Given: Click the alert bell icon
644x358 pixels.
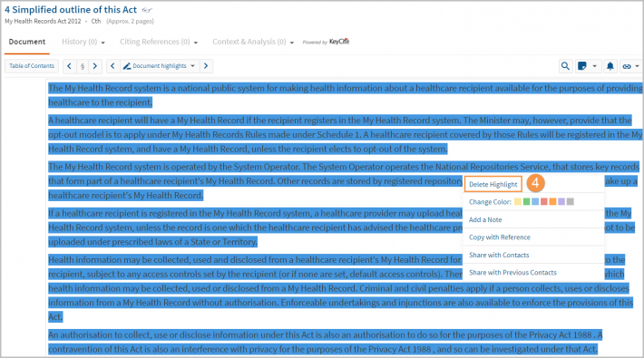Looking at the screenshot, I should tap(610, 66).
